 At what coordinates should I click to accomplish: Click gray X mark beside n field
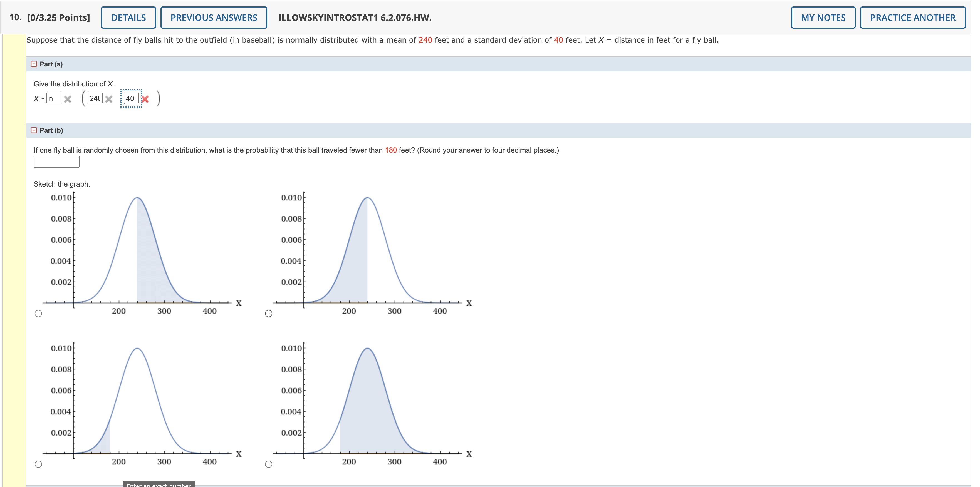[68, 99]
